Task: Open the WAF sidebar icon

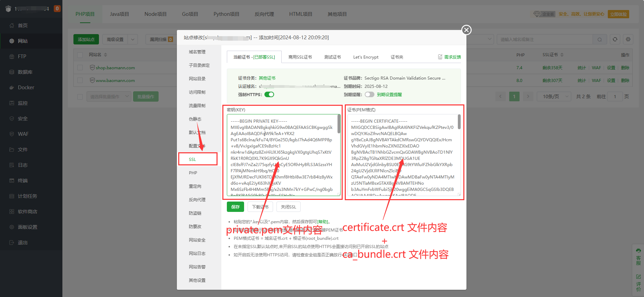Action: (12, 134)
